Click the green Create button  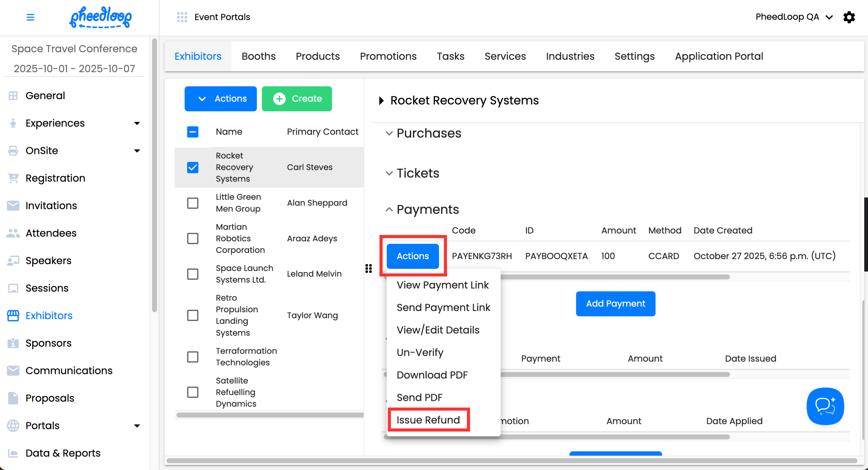tap(297, 99)
